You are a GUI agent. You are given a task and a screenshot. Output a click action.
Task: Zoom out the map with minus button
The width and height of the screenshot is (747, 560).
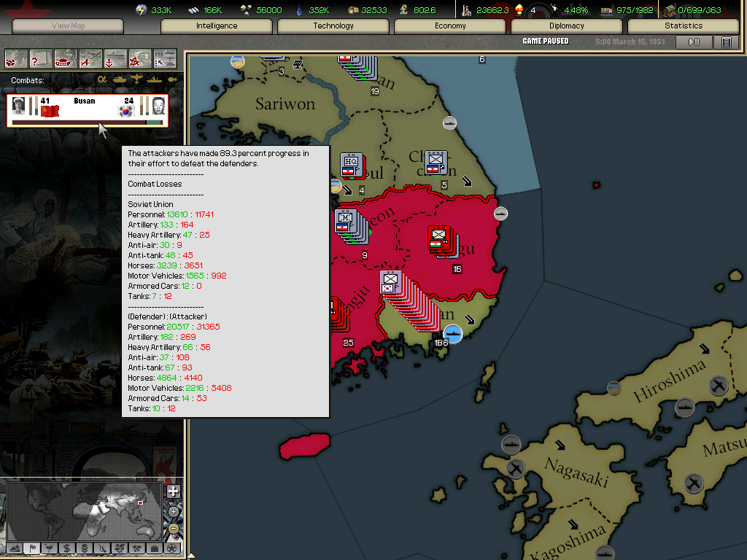(x=174, y=528)
